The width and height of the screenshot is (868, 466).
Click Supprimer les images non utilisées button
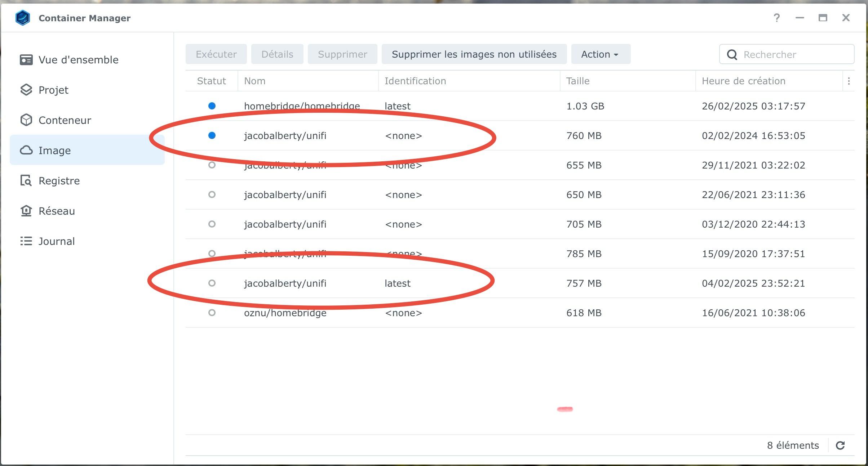(x=474, y=54)
